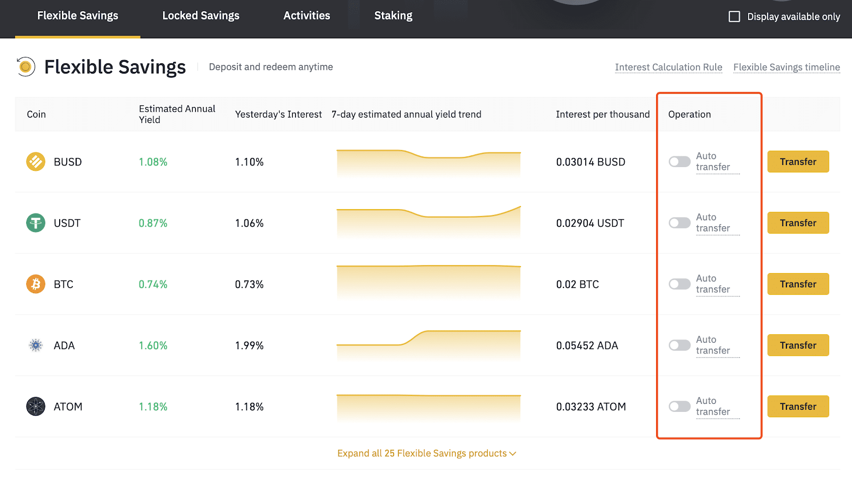Open Flexible Savings timeline link
Image resolution: width=852 pixels, height=504 pixels.
787,67
